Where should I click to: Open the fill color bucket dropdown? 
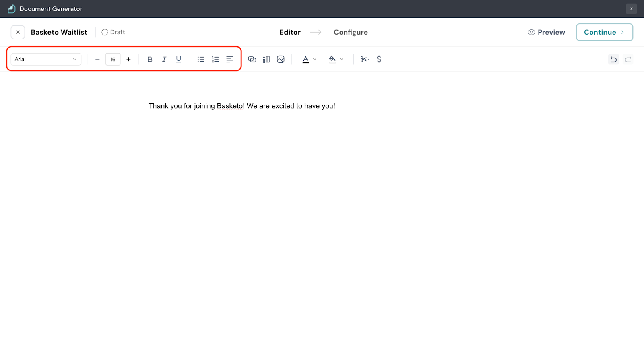pyautogui.click(x=336, y=59)
